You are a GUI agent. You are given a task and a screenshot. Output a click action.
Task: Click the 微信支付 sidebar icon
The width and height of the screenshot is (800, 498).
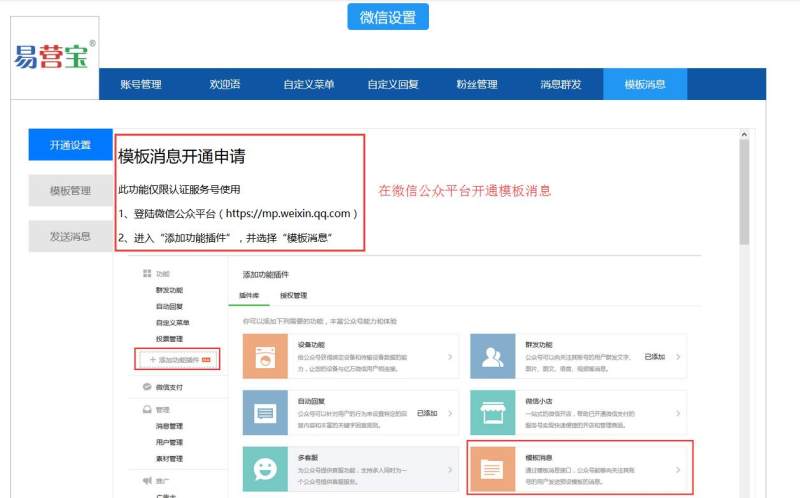pos(147,387)
